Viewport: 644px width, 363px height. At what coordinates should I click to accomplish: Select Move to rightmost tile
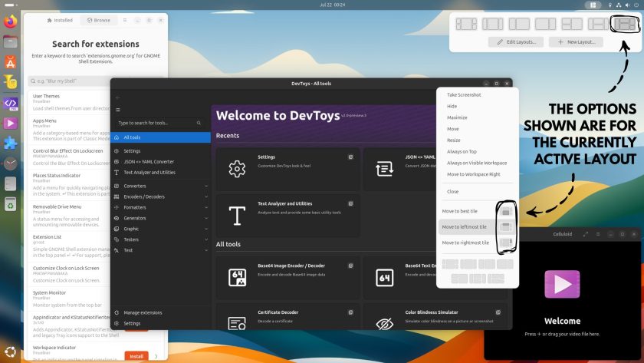click(x=477, y=243)
